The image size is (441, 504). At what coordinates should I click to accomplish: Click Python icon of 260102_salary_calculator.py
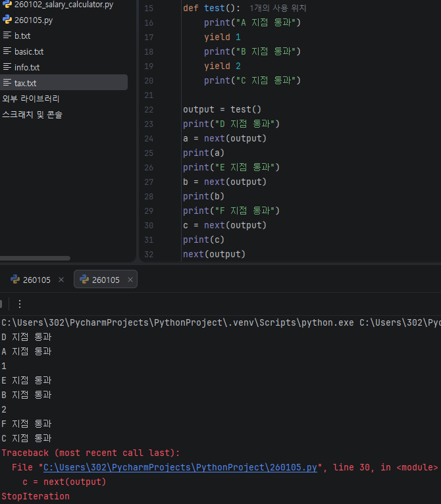7,4
